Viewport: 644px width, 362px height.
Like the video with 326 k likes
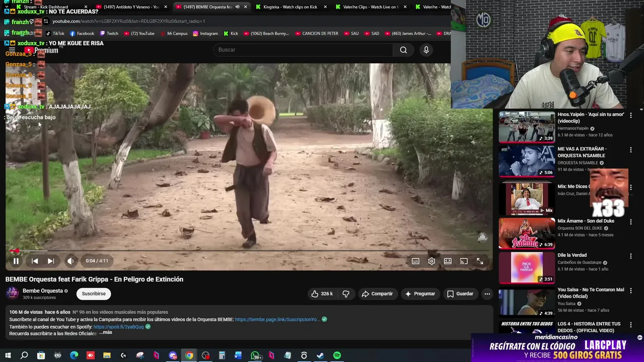(x=322, y=294)
